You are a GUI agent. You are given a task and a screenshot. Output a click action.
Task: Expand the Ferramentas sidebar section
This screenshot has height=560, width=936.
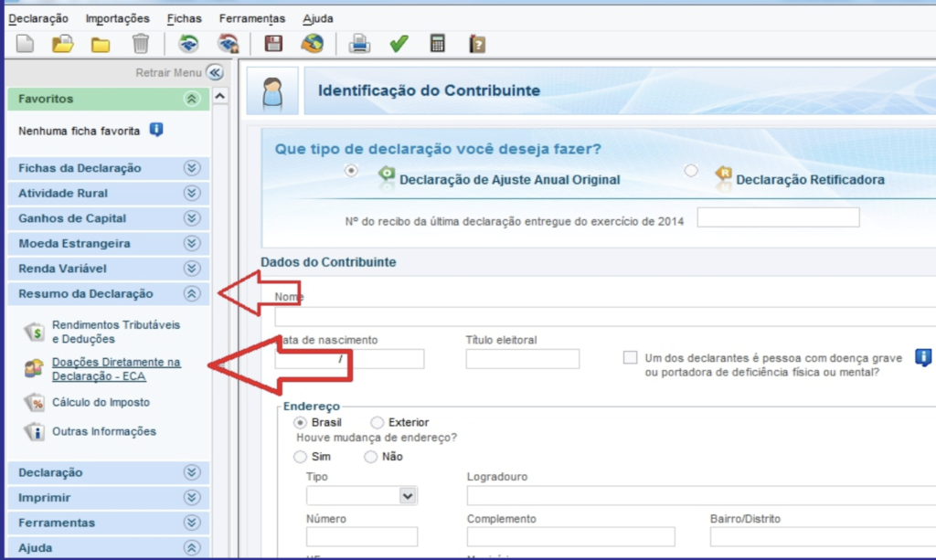coord(192,523)
